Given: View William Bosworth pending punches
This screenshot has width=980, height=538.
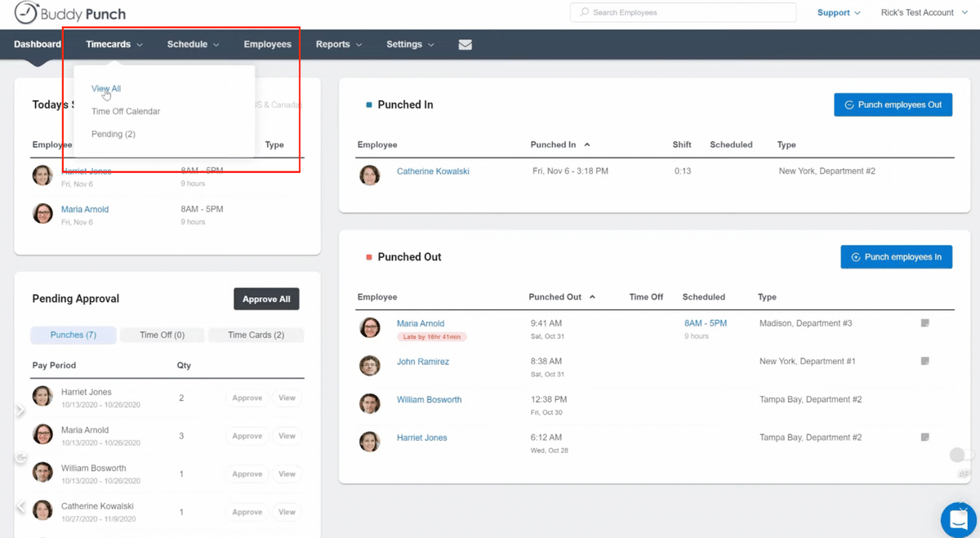Looking at the screenshot, I should tap(287, 474).
